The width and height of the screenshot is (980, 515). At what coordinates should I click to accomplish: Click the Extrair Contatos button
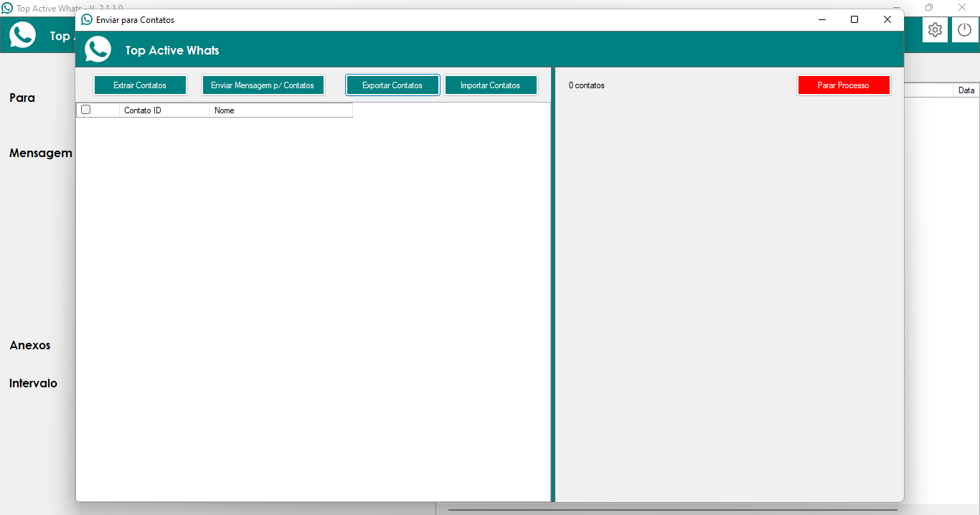coord(140,85)
